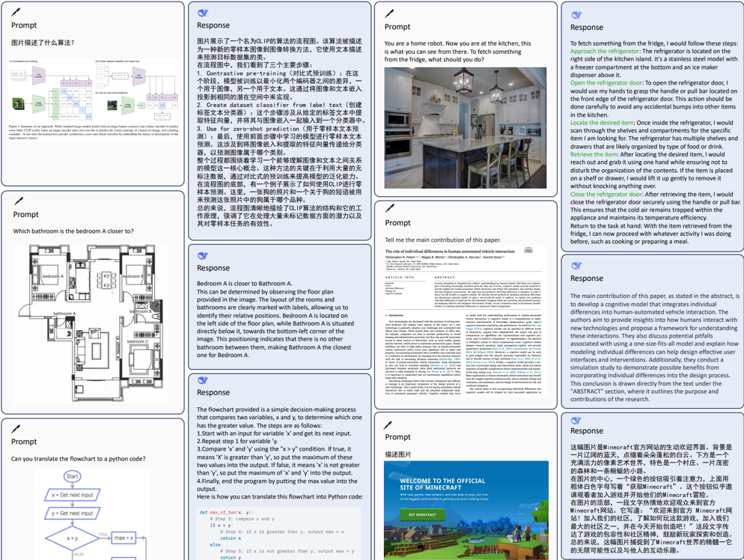Click the paper title about human-automated vehicle interaction

pos(449,251)
